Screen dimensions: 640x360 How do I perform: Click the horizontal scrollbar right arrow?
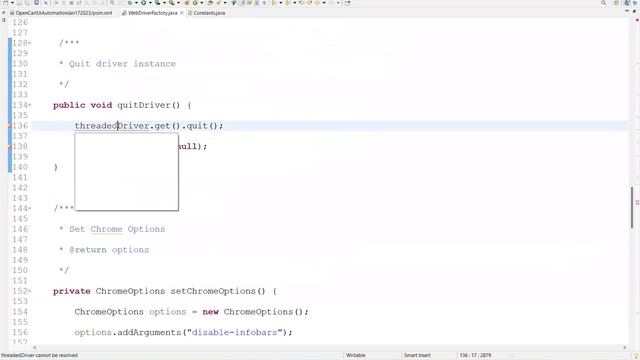624,348
